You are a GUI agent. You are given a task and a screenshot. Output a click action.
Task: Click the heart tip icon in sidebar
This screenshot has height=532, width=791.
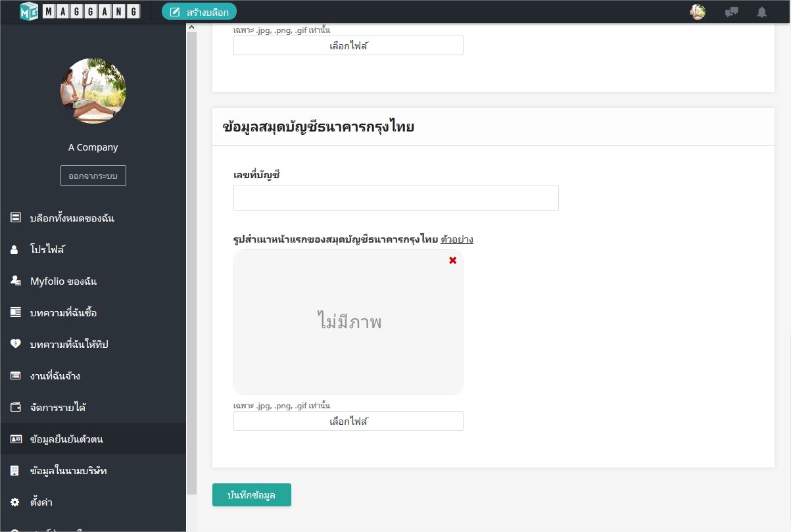[x=15, y=344]
